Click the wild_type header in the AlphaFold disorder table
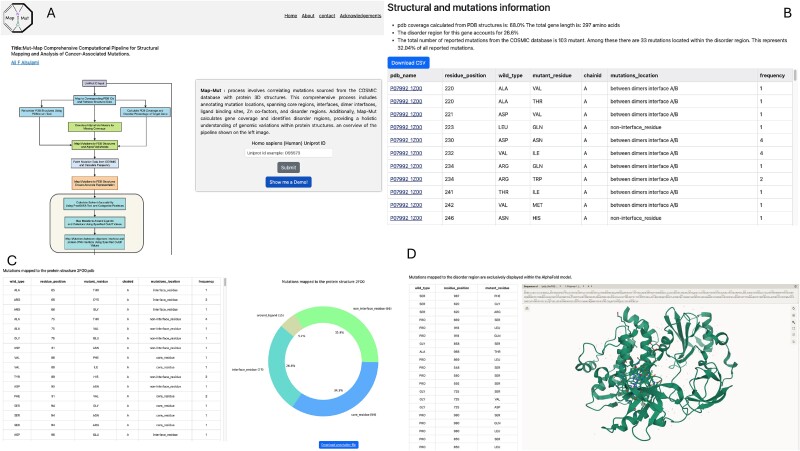This screenshot has height=451, width=800. tap(424, 288)
